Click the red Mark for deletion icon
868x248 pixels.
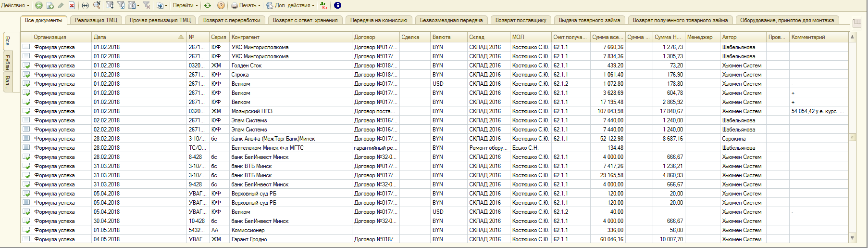pos(72,5)
